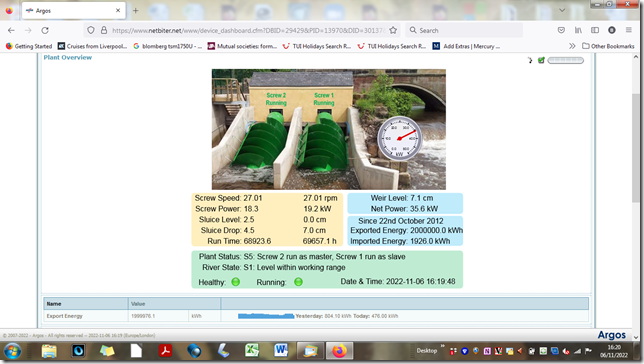Click the Plant Status S5 text
Screen dimensions: 644x364
302,256
